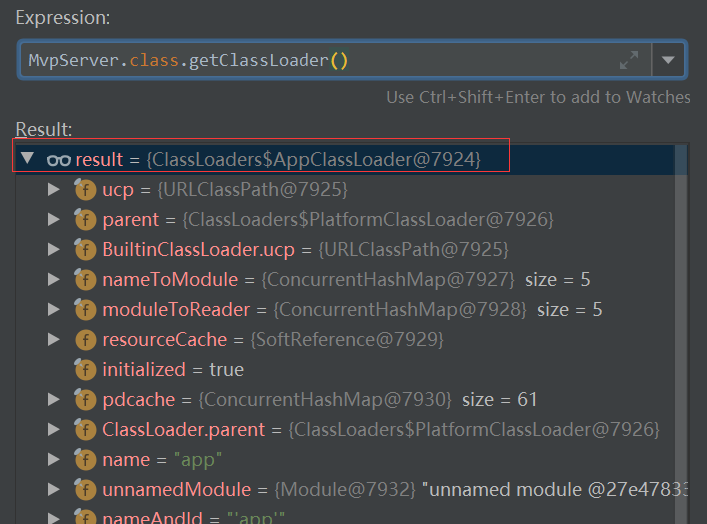Select the name = "app" row
Image resolution: width=707 pixels, height=524 pixels.
pos(150,460)
